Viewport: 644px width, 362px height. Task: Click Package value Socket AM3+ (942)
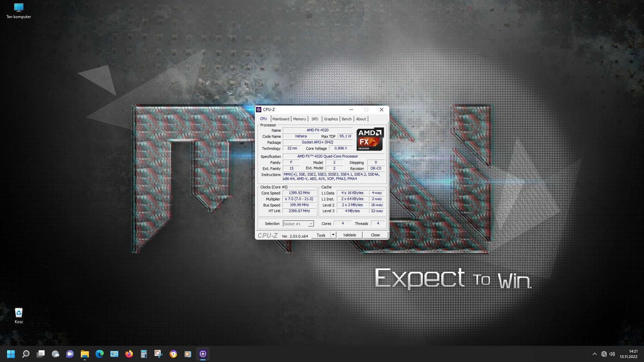tap(318, 142)
